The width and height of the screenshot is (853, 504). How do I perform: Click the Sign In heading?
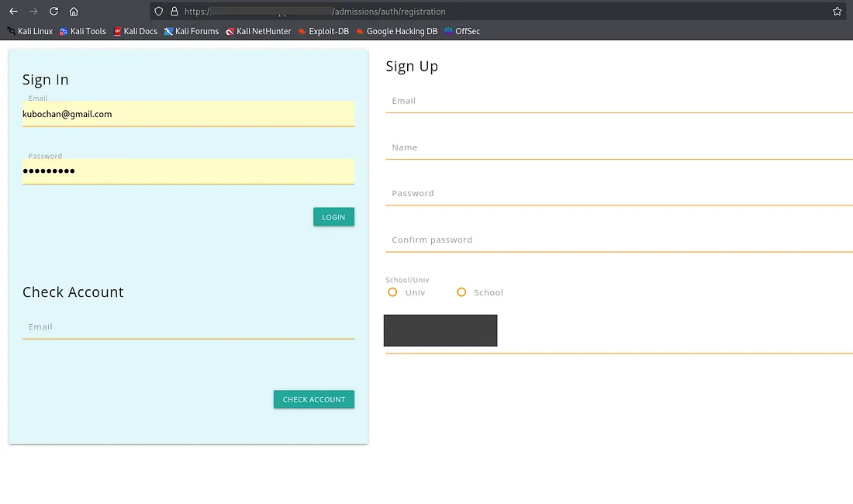point(46,80)
